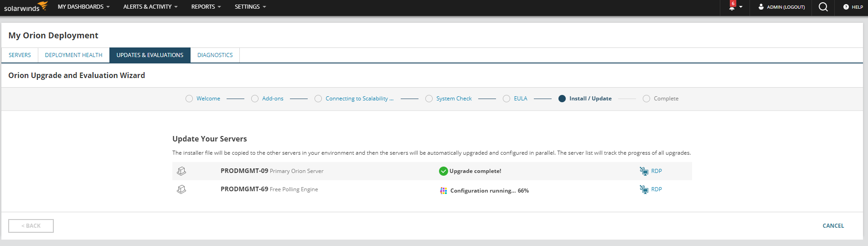
Task: Select the Welcome wizard step circle
Action: (189, 99)
